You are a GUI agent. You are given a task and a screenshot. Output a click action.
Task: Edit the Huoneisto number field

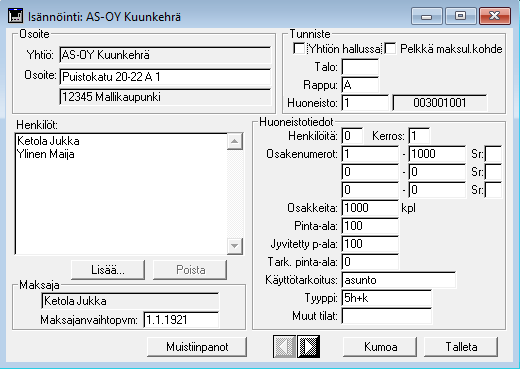click(x=365, y=103)
